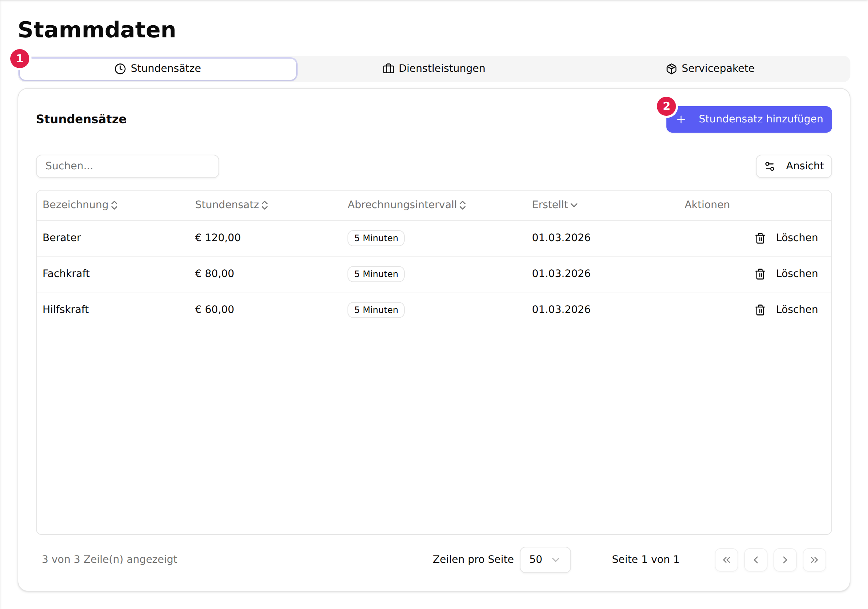Go to the next page
Screen dimensions: 868x609
point(785,560)
